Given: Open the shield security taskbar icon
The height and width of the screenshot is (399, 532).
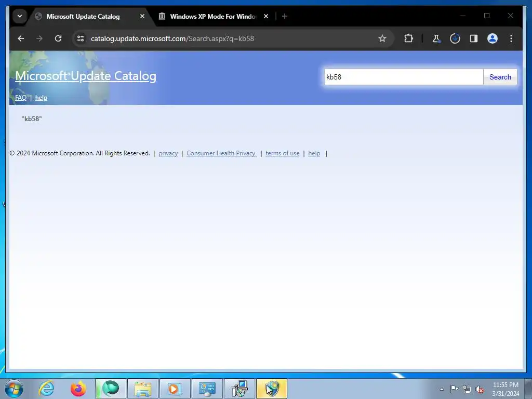Looking at the screenshot, I should click(272, 389).
